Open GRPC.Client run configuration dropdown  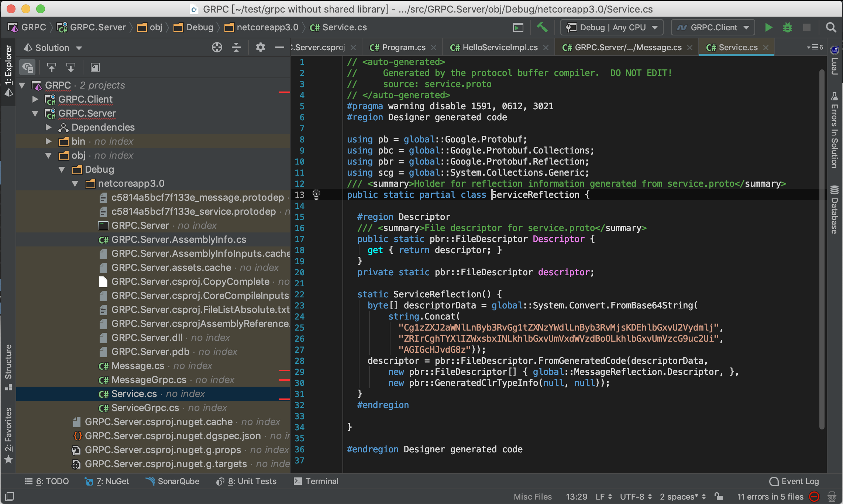713,28
